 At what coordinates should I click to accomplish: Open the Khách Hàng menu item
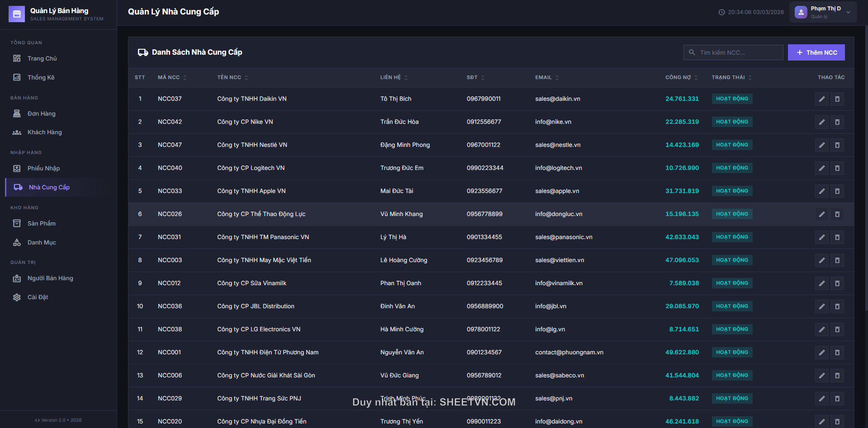44,132
